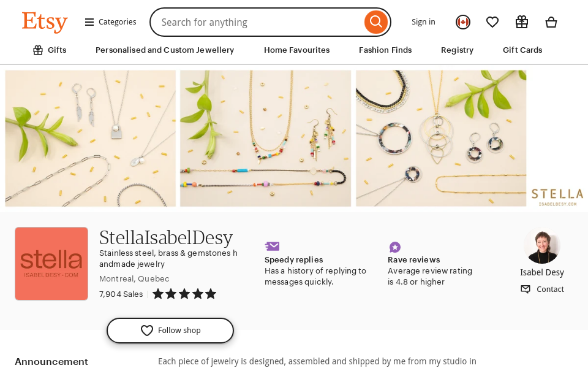Open the Gift Cards page
The height and width of the screenshot is (368, 588).
[x=522, y=50]
